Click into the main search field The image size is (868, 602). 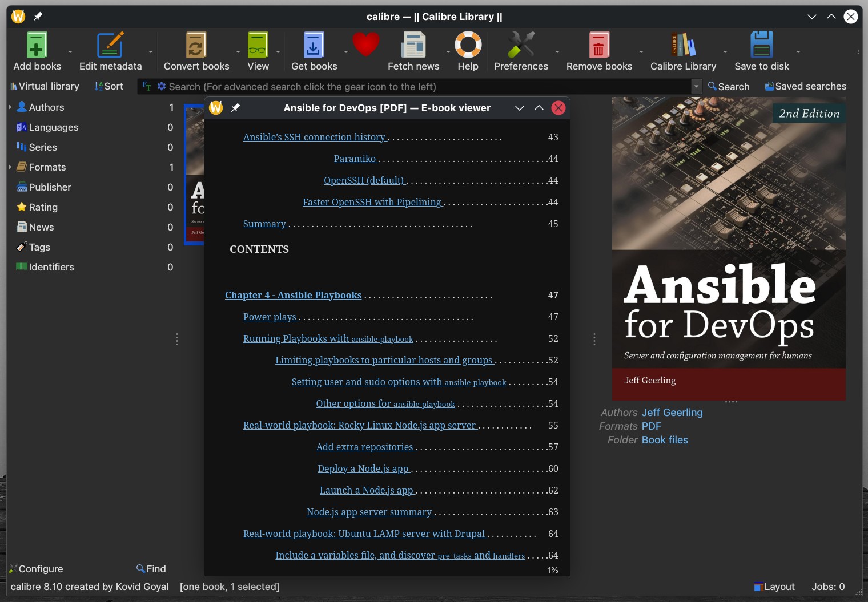(x=428, y=87)
